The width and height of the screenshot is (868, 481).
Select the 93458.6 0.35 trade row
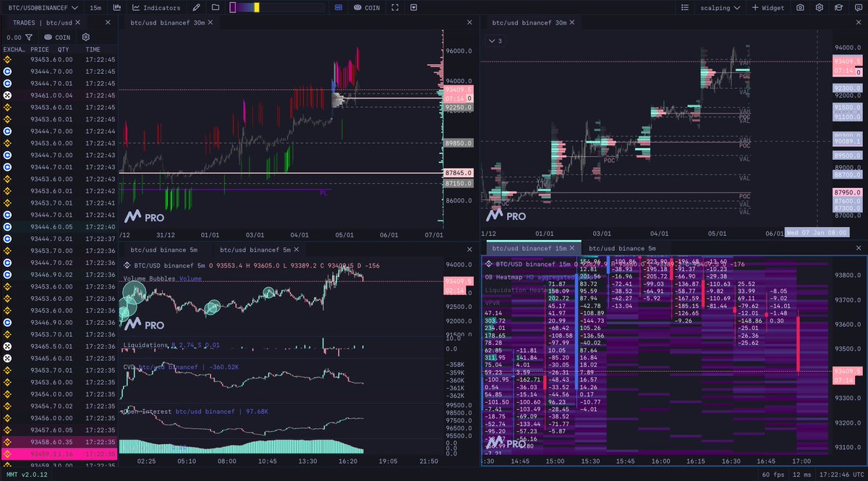click(x=59, y=441)
